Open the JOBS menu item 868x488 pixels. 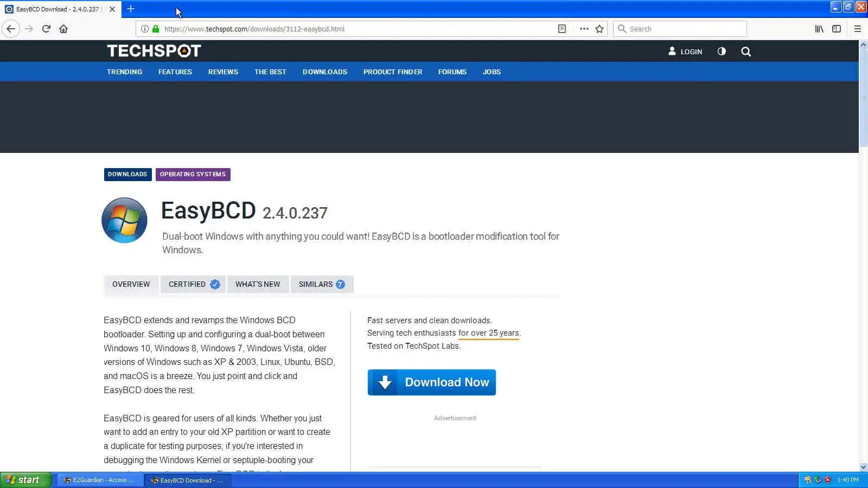coord(492,72)
